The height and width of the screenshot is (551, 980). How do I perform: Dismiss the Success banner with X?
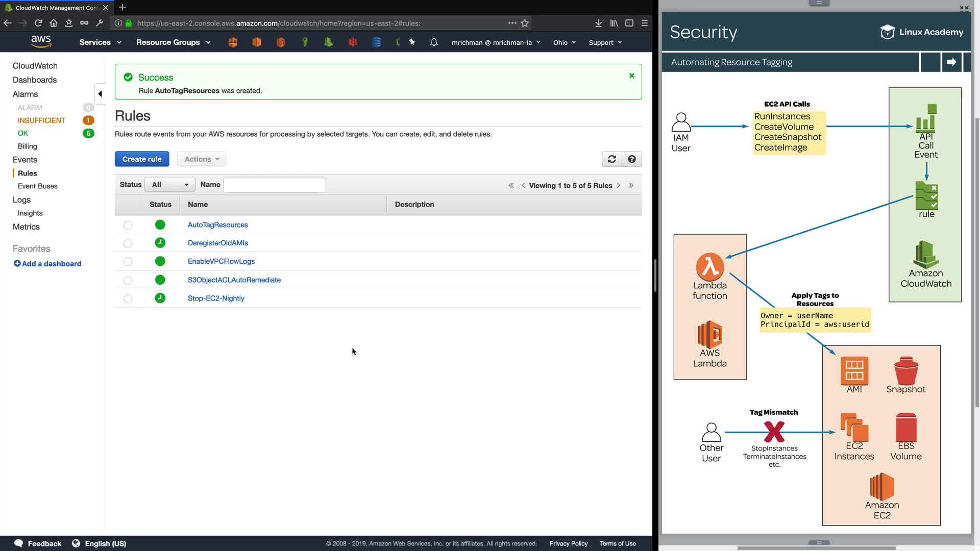631,76
